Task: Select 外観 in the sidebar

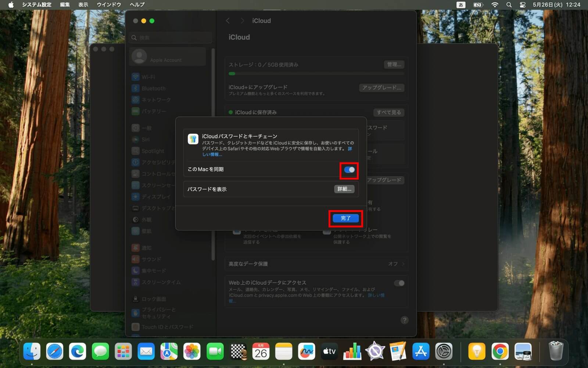Action: [x=153, y=220]
